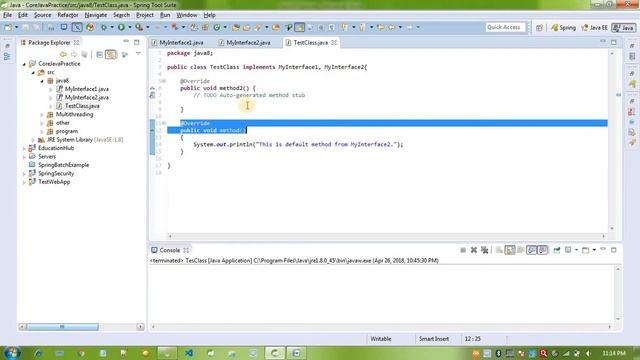Image resolution: width=640 pixels, height=360 pixels.
Task: Minimize the Package Explorer view
Action: (126, 42)
